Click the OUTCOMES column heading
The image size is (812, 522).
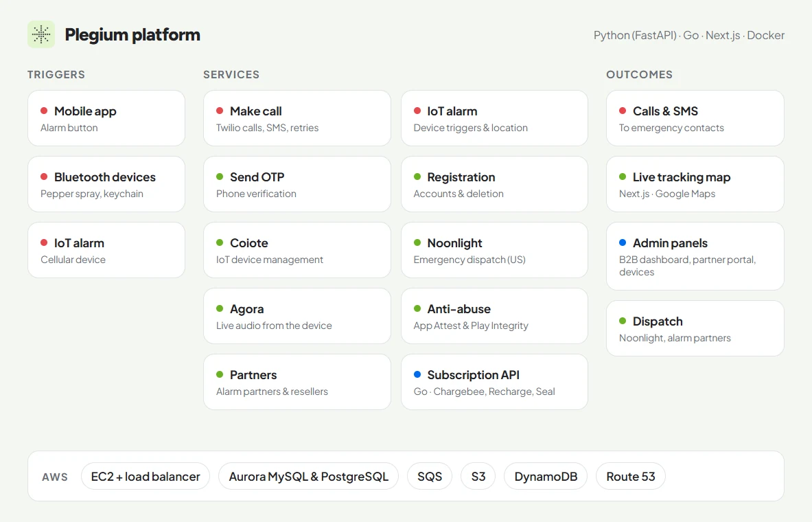click(x=640, y=75)
